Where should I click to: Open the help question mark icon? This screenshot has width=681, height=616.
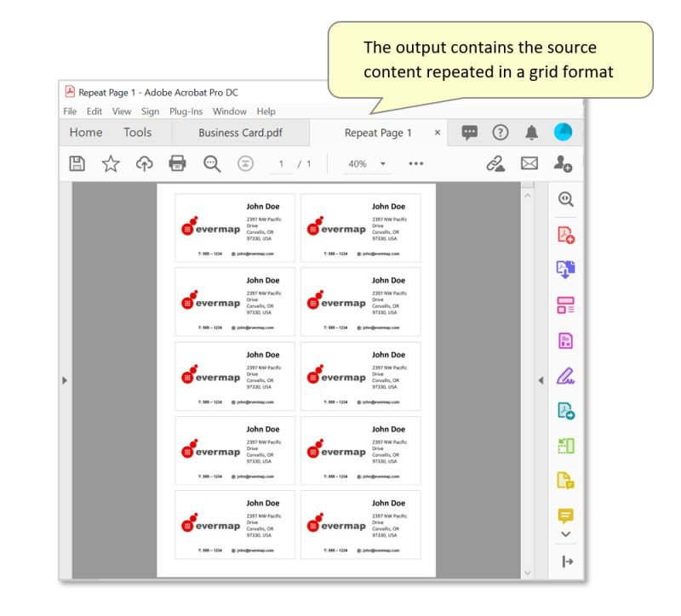click(x=501, y=132)
